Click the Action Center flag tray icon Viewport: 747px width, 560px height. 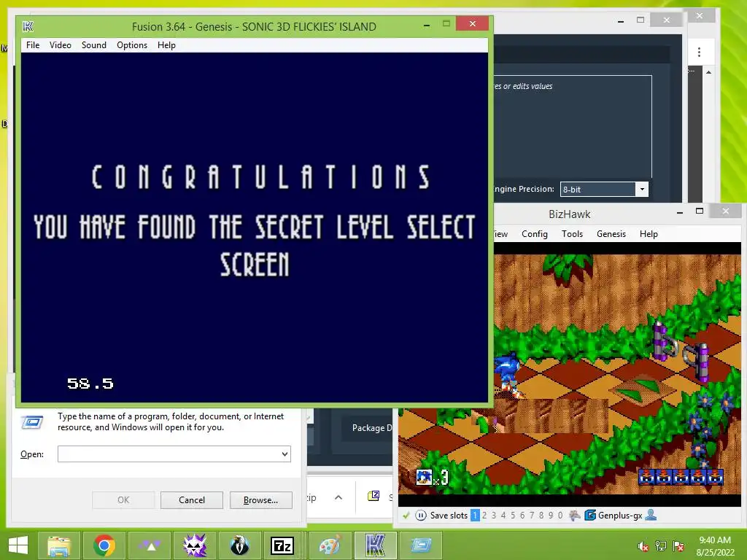678,546
